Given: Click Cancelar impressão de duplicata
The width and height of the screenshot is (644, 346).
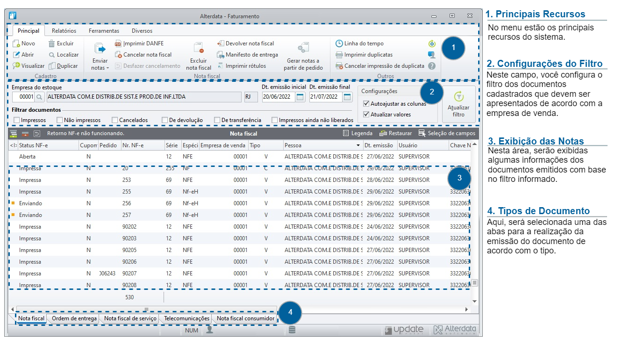Looking at the screenshot, I should tap(380, 66).
